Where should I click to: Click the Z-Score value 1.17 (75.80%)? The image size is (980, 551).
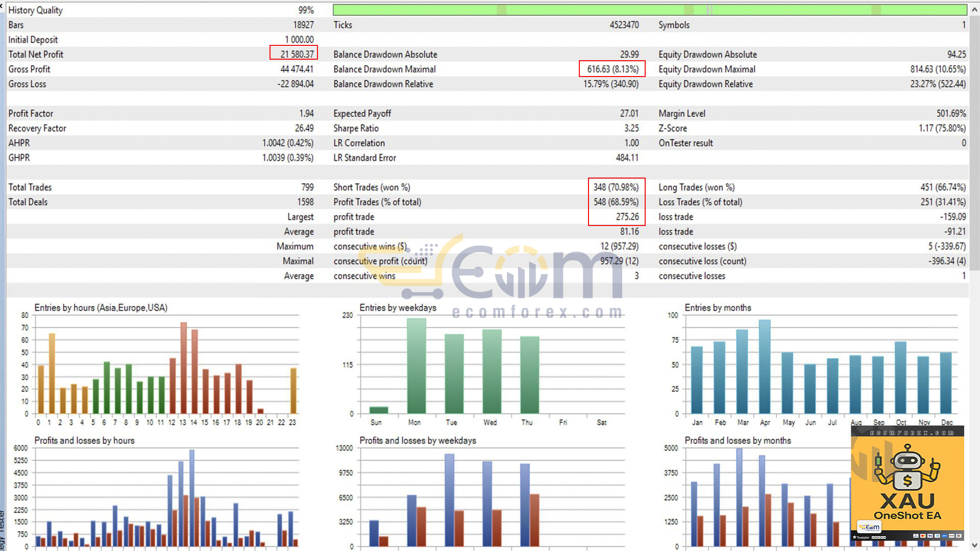click(x=942, y=128)
